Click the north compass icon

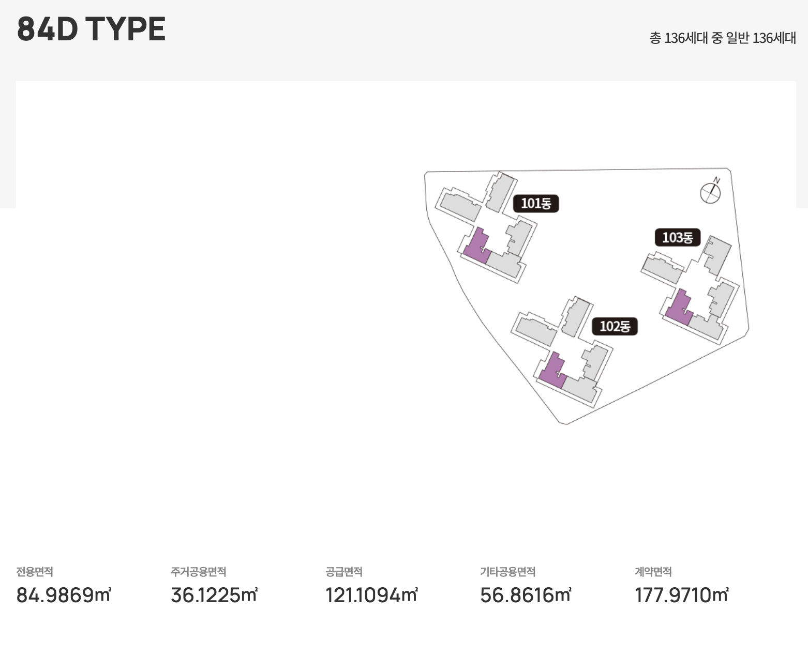click(711, 192)
